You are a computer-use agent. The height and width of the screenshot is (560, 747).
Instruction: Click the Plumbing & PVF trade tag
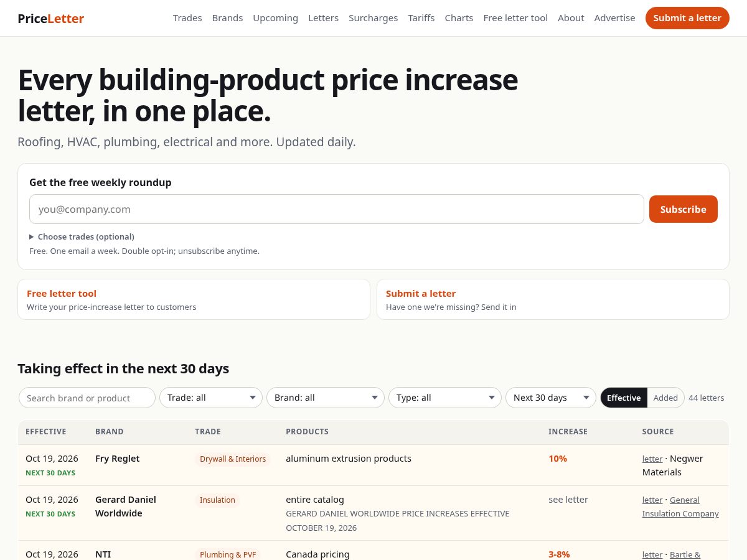[228, 554]
